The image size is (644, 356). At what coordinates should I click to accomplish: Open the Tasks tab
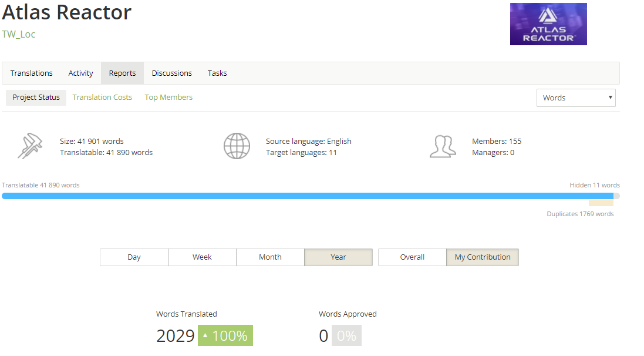[x=217, y=73]
